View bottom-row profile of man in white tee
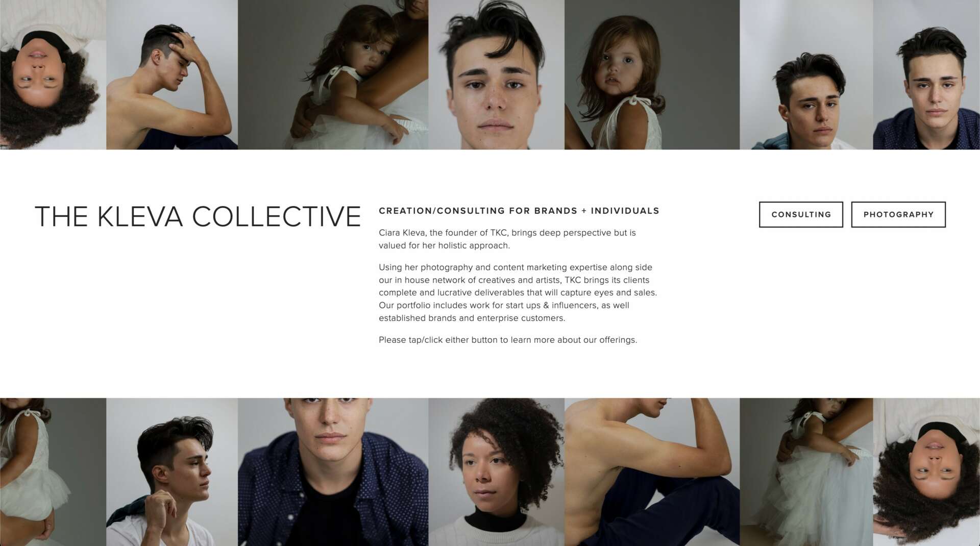 [x=172, y=472]
